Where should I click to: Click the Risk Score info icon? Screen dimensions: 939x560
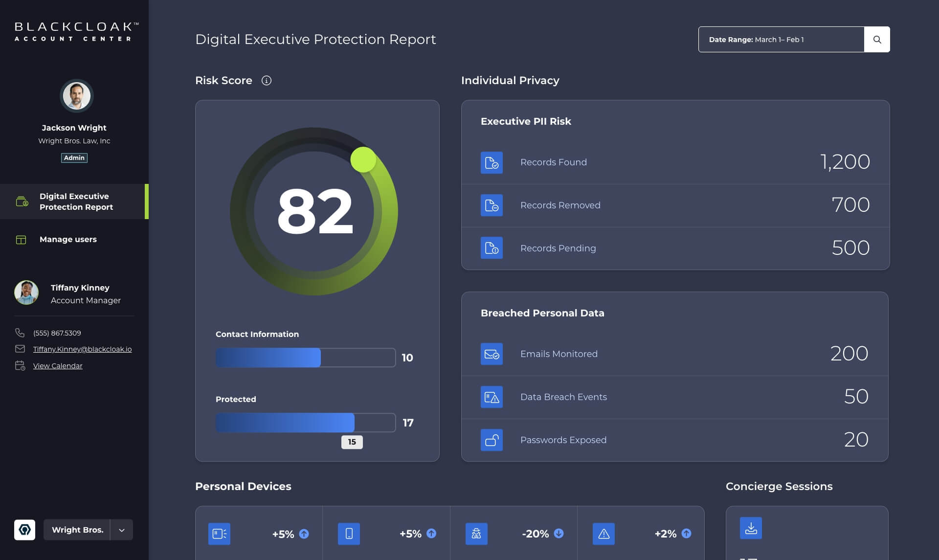[267, 80]
